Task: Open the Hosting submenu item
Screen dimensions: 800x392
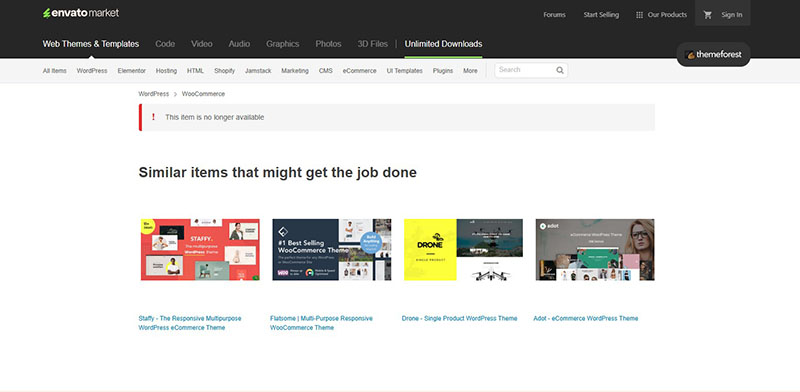Action: click(x=166, y=71)
